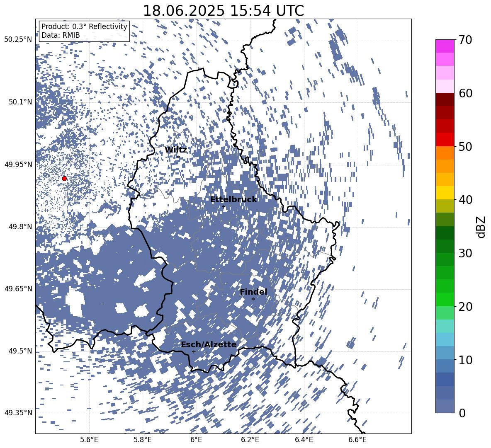Click the 49.8°N latitude label
The width and height of the screenshot is (491, 448).
point(21,227)
